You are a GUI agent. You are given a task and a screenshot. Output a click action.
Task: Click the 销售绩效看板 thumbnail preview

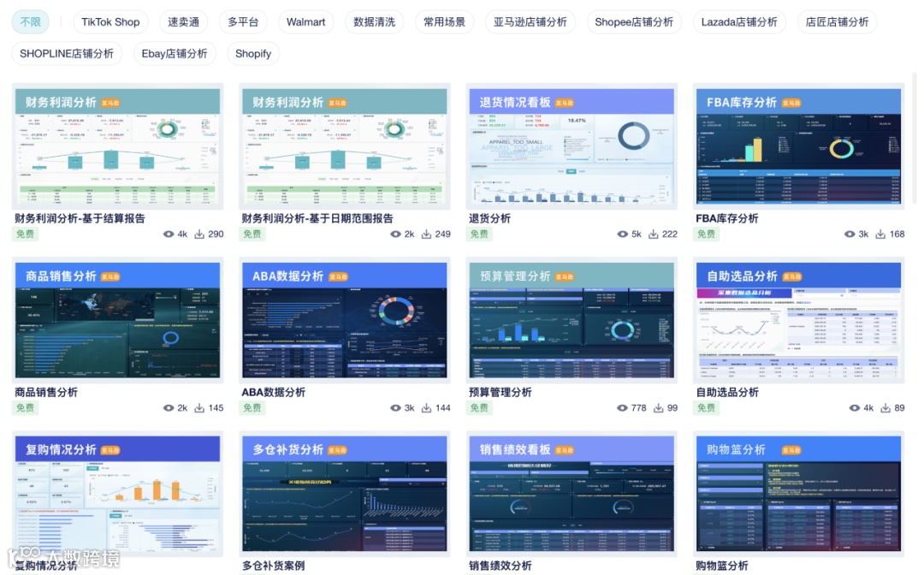(571, 493)
